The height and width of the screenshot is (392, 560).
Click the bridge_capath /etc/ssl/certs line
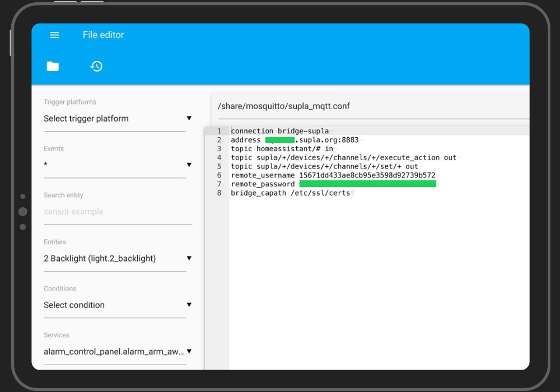[x=291, y=193]
